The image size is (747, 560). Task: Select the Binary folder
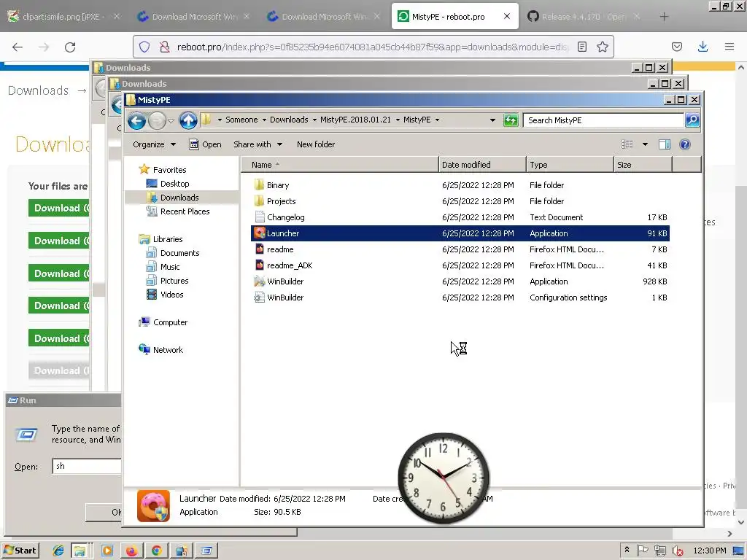point(460,185)
